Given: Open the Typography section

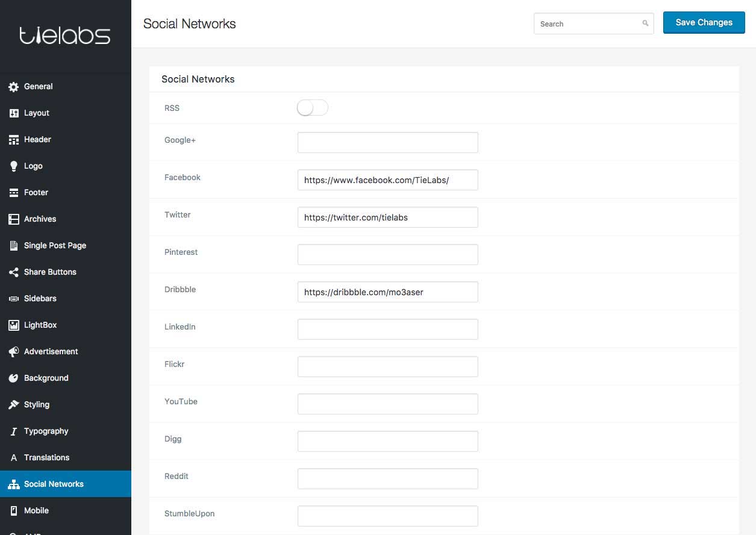Looking at the screenshot, I should point(65,431).
